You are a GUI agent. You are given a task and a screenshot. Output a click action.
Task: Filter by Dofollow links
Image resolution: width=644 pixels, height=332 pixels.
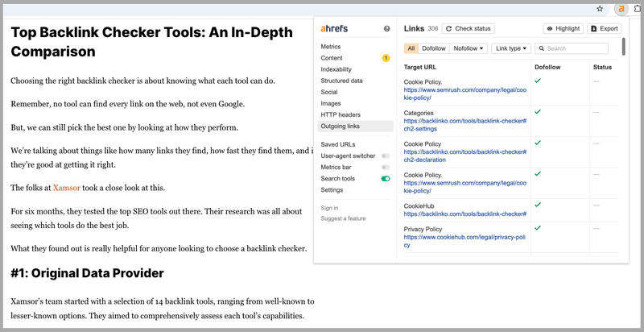[434, 48]
